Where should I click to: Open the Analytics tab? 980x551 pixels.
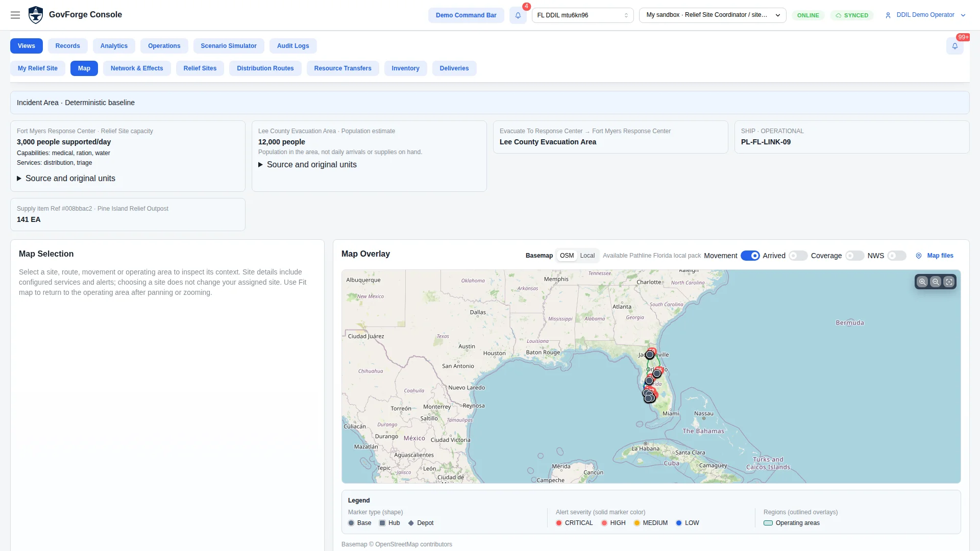[x=114, y=46]
